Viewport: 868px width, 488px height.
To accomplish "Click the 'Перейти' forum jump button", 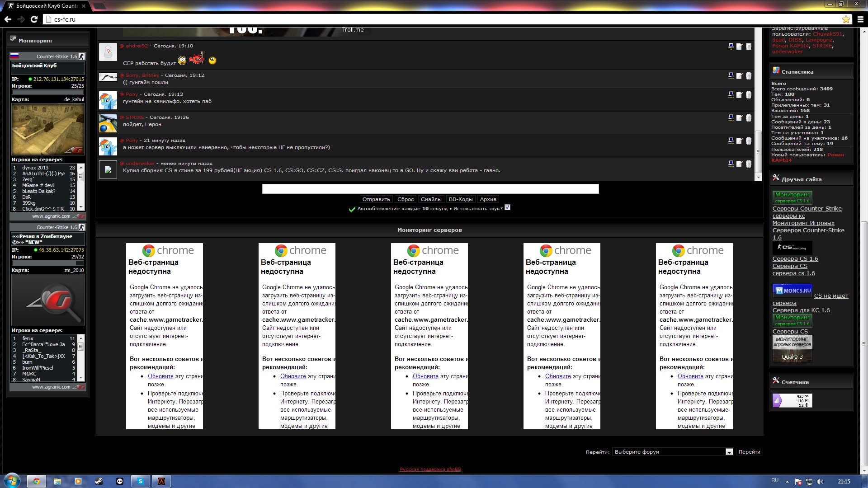I will coord(749,452).
